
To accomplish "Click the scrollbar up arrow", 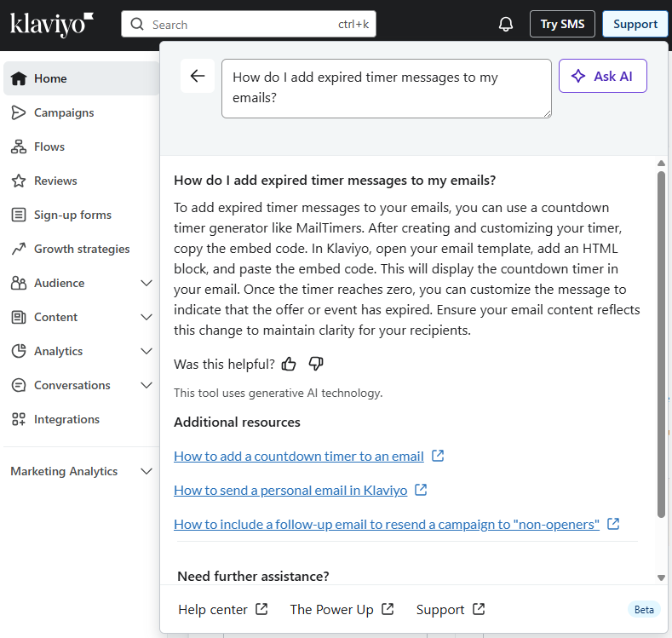I will pos(661,164).
